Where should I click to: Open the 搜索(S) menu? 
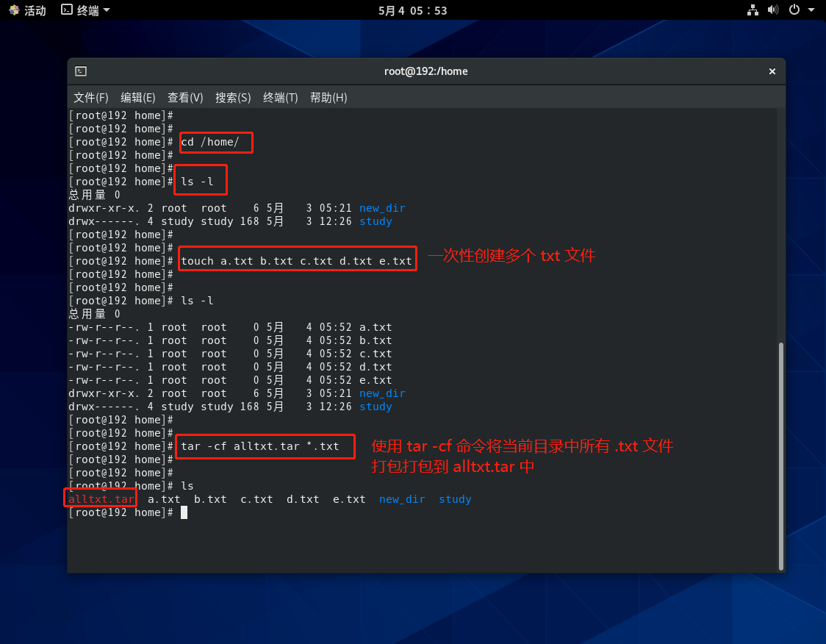point(233,98)
